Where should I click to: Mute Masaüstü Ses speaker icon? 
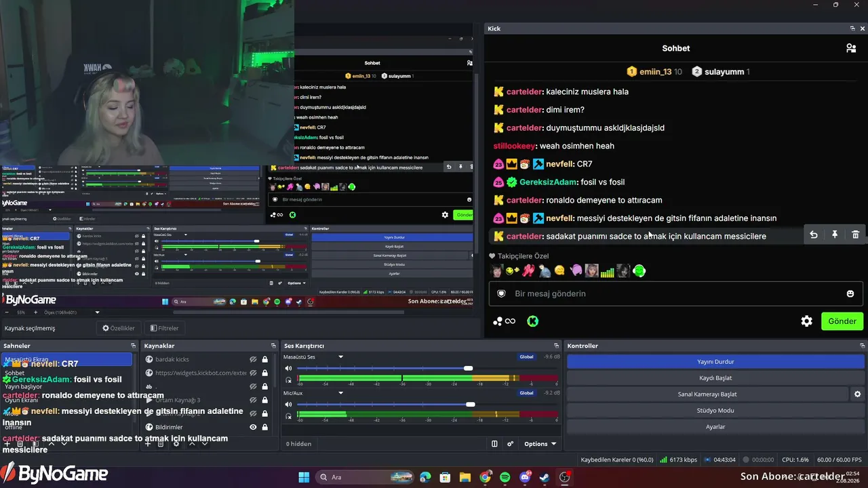(288, 368)
